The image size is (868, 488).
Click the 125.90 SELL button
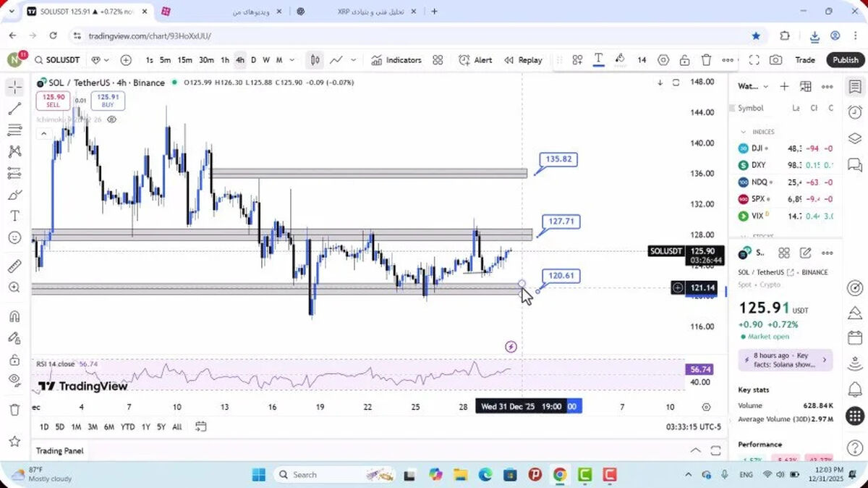point(53,101)
